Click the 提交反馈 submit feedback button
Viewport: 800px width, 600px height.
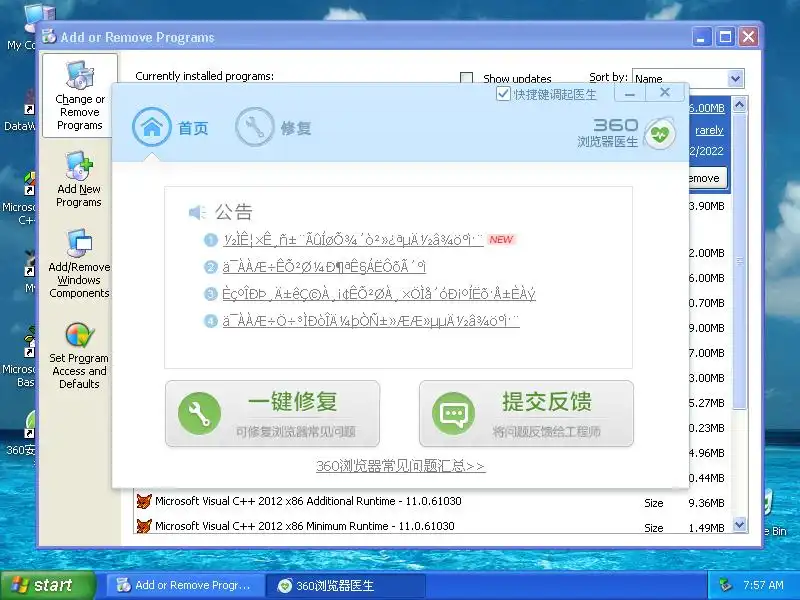pos(527,413)
